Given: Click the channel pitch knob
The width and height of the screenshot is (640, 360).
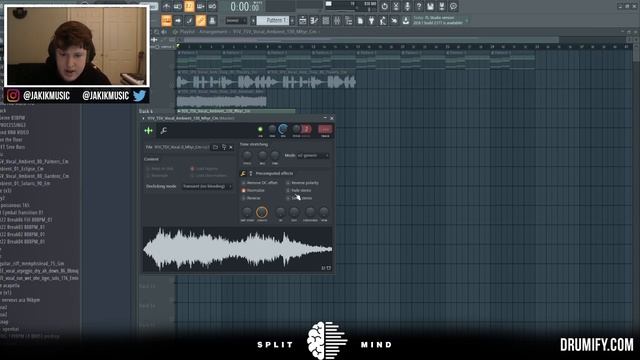Looking at the screenshot, I should pyautogui.click(x=296, y=129).
